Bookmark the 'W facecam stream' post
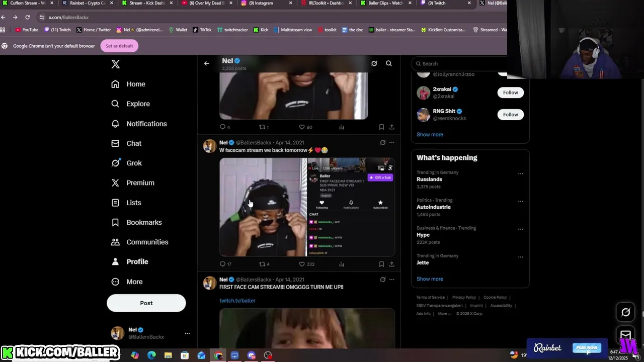The width and height of the screenshot is (644, 362). pyautogui.click(x=381, y=264)
